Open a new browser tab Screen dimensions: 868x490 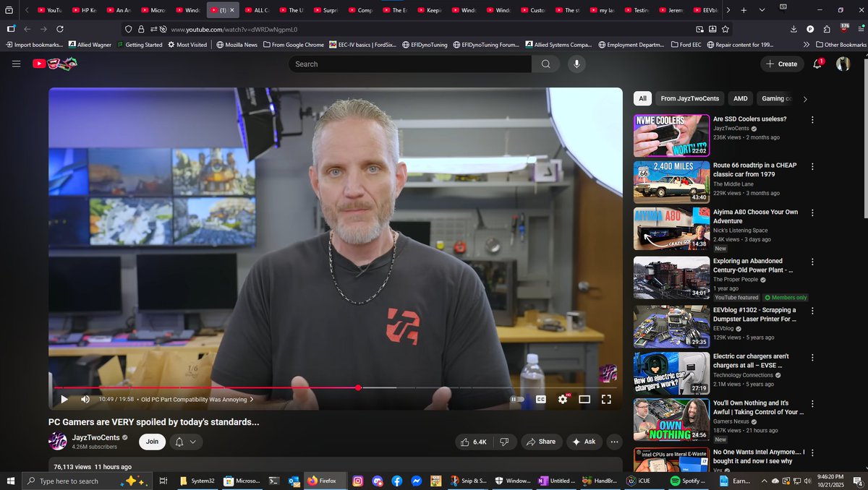[744, 10]
